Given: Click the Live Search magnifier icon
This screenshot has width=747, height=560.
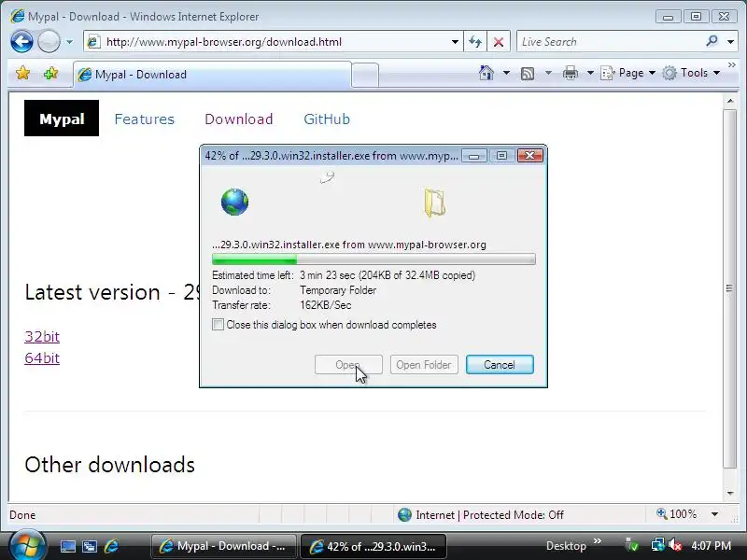Looking at the screenshot, I should [x=712, y=41].
